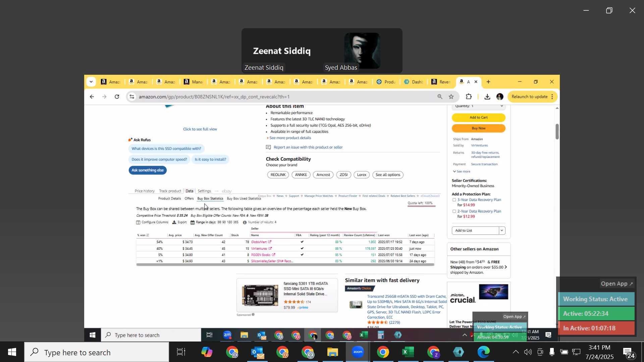
Task: Click the Windows Start button on outer taskbar
Action: pyautogui.click(x=12, y=352)
